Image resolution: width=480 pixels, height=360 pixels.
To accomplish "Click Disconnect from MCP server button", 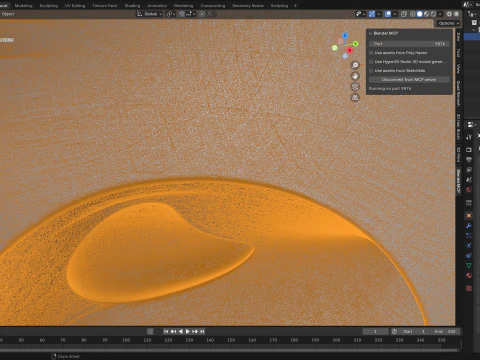I will [x=409, y=80].
